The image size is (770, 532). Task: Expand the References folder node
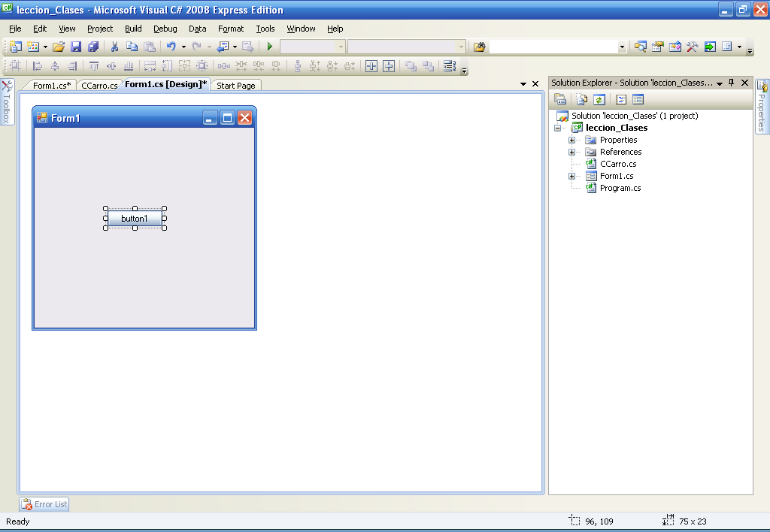pos(571,152)
